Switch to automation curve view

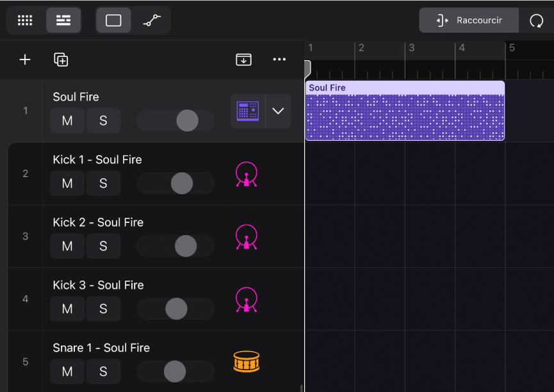pyautogui.click(x=152, y=20)
